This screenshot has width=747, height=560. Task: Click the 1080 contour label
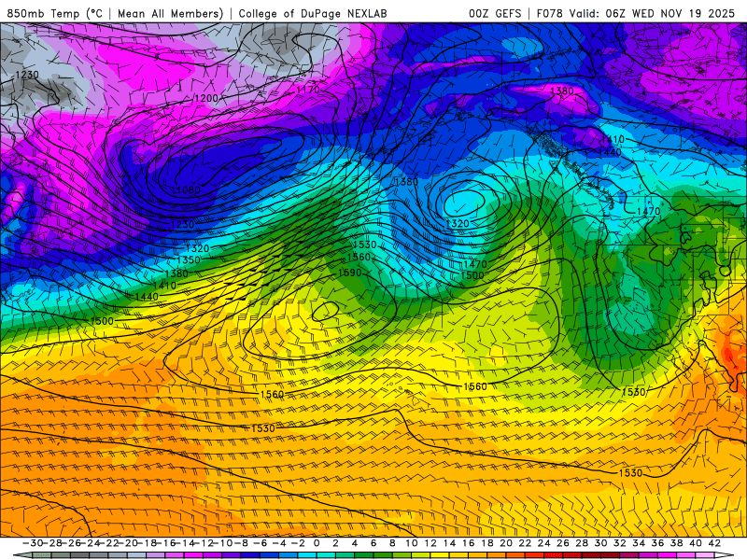pos(189,190)
